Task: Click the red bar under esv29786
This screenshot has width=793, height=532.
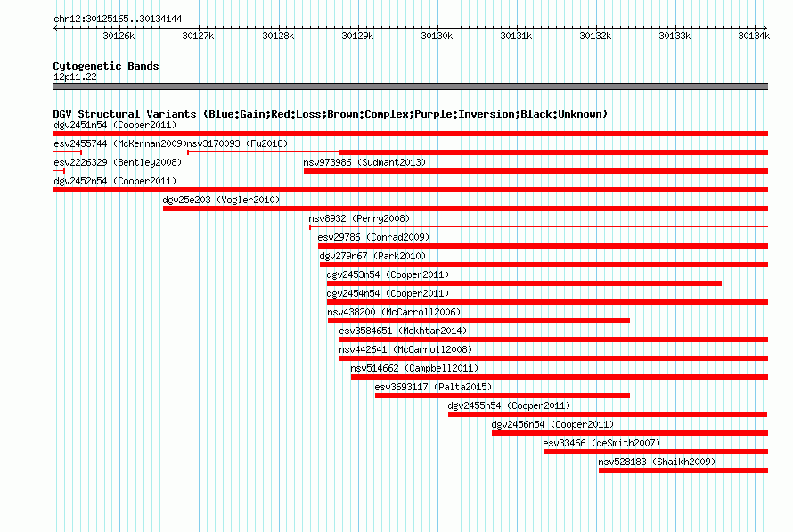Action: point(544,246)
